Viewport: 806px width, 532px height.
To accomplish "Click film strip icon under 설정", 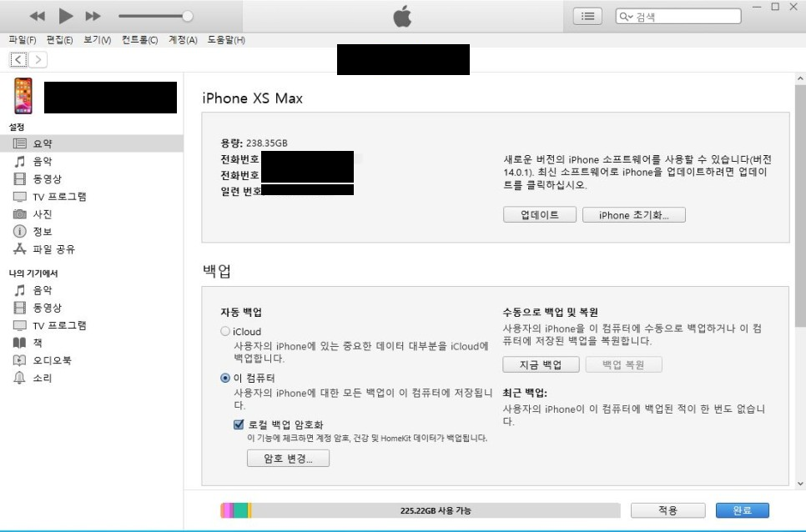I will 19,178.
